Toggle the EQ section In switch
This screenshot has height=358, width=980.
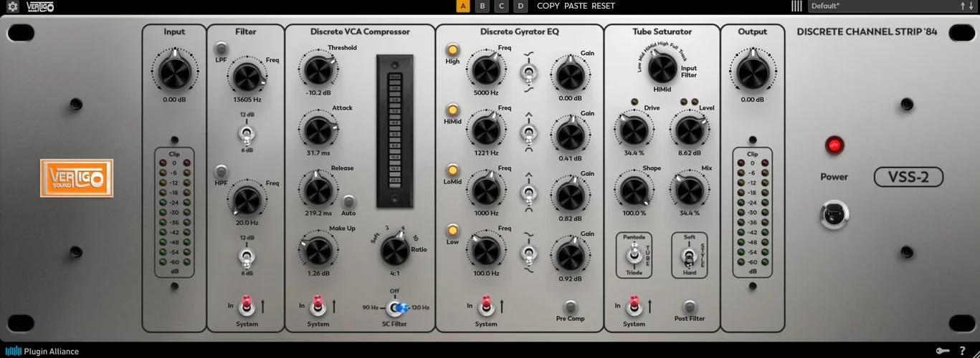485,306
